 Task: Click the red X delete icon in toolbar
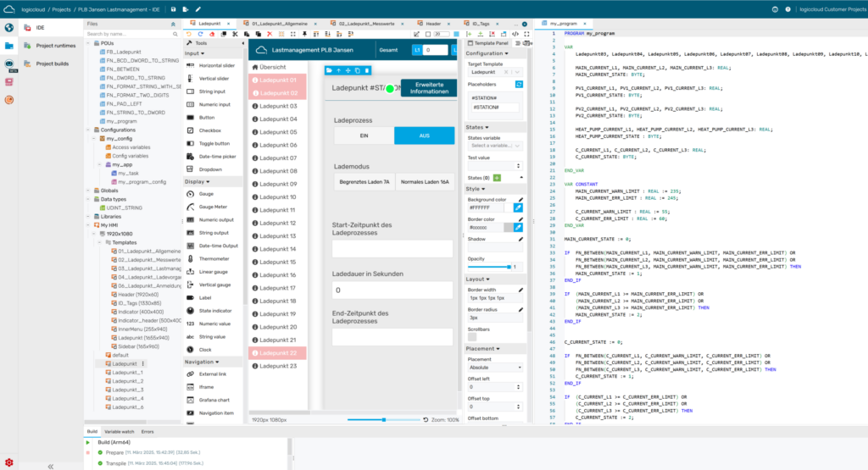tap(269, 34)
